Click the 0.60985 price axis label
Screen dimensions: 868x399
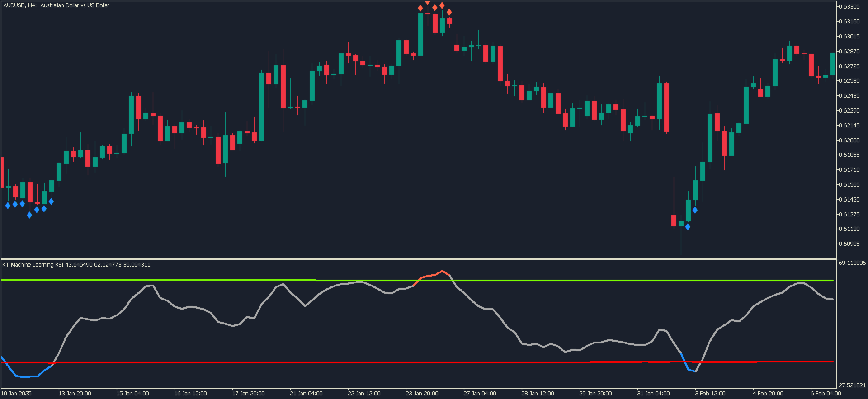pyautogui.click(x=849, y=244)
